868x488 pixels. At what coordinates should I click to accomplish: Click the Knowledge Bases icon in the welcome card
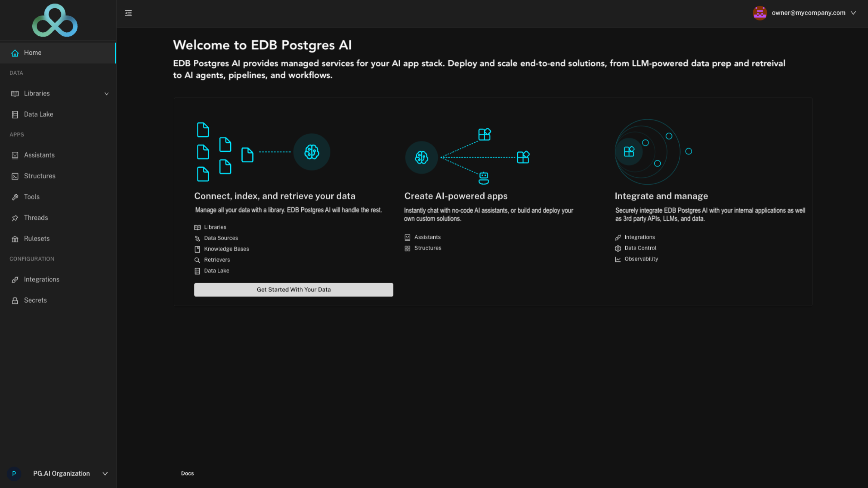(x=197, y=249)
